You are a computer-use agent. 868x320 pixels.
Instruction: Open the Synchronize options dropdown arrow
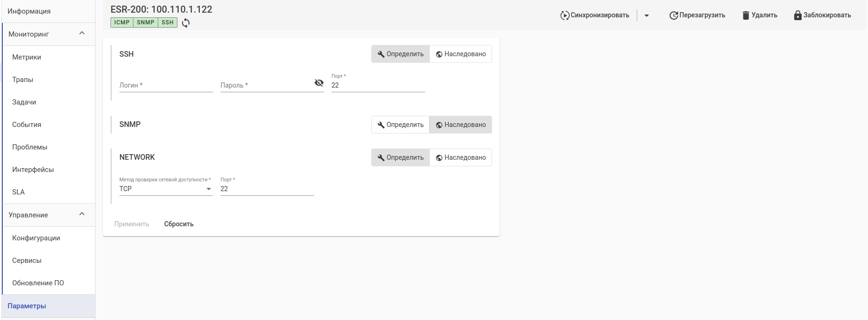[x=647, y=15]
